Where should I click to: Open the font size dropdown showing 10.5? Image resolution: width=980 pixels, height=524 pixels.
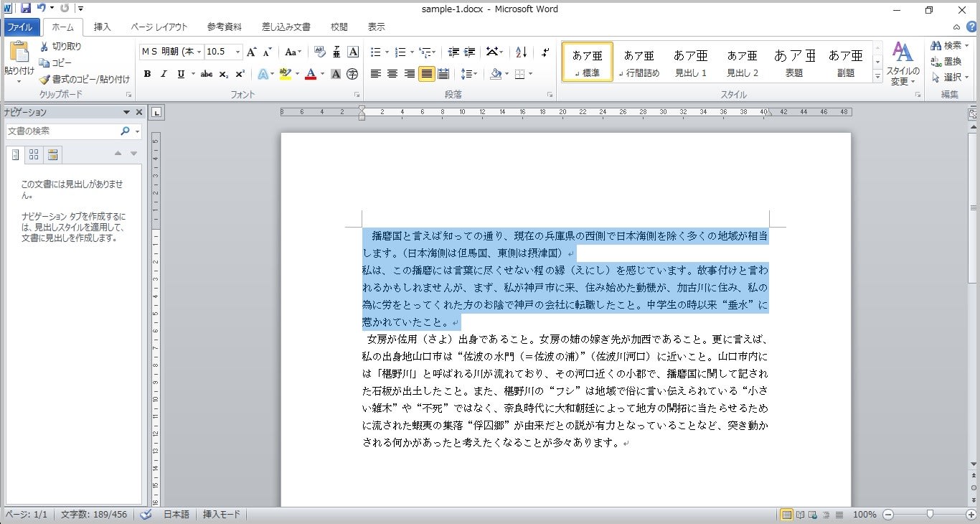237,52
